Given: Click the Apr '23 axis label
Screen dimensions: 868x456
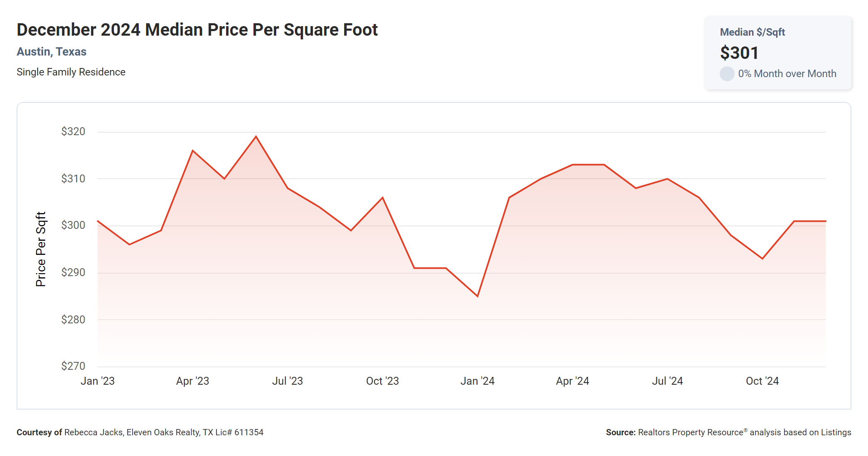Looking at the screenshot, I should click(193, 381).
